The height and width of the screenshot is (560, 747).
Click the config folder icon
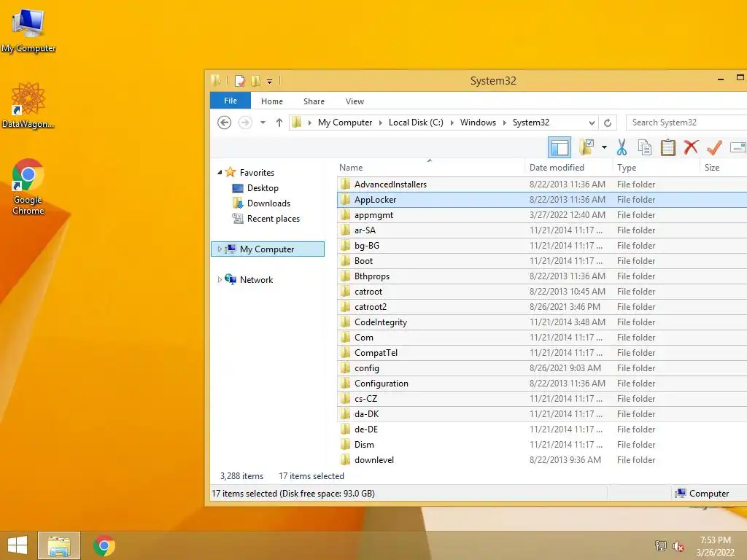click(345, 367)
